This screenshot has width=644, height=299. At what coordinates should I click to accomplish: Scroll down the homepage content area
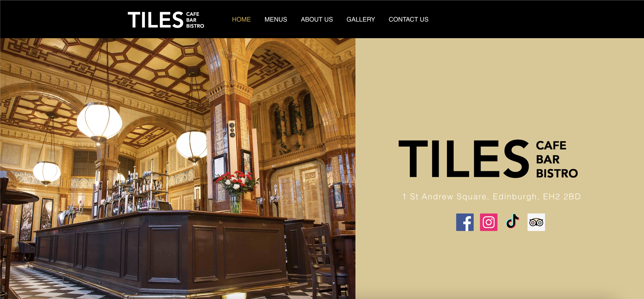(x=322, y=164)
